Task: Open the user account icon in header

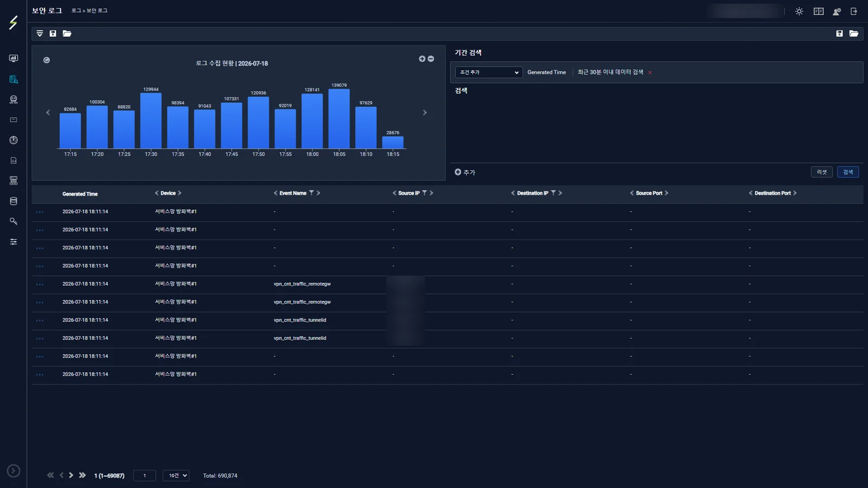Action: click(x=837, y=11)
